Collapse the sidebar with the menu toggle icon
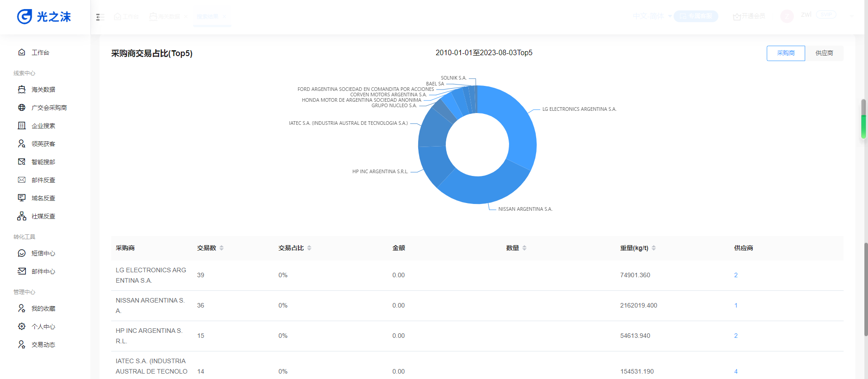The width and height of the screenshot is (868, 379). [100, 17]
